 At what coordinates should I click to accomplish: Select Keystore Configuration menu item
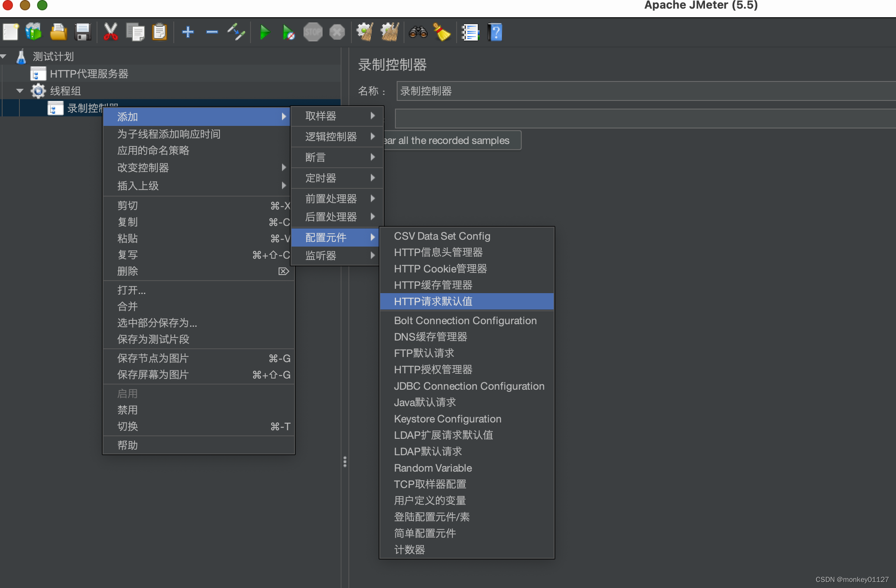467,419
